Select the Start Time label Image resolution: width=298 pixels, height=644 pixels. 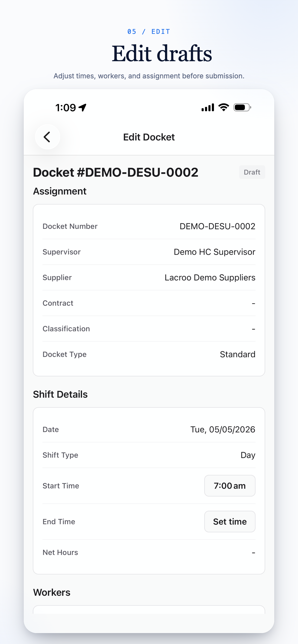(x=61, y=486)
